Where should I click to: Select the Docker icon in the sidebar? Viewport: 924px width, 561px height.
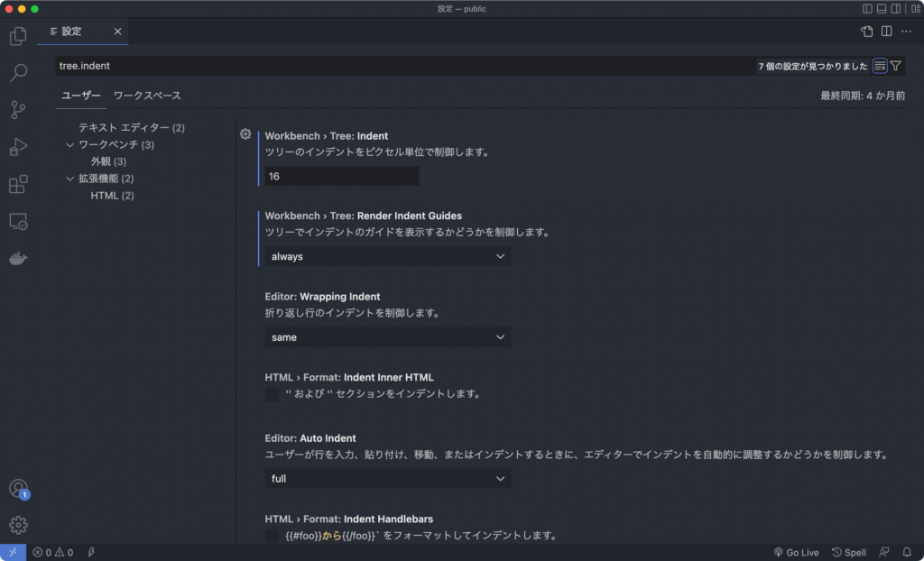tap(18, 258)
